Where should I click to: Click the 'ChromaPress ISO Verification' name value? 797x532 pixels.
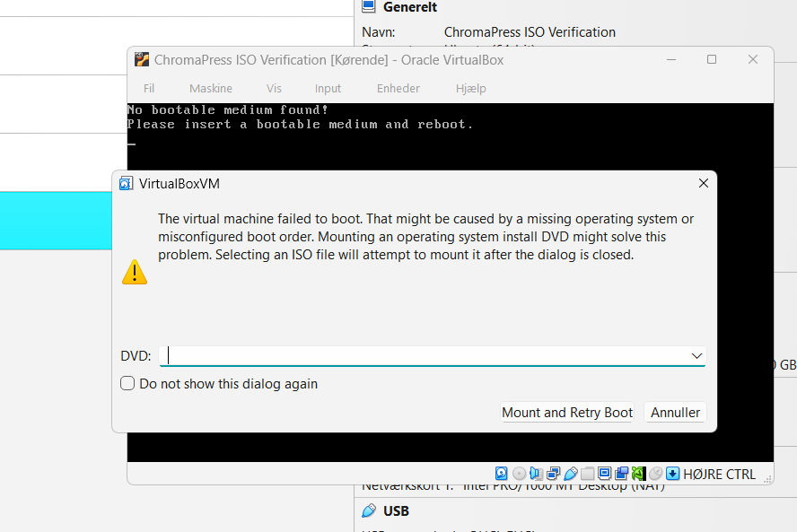[530, 32]
